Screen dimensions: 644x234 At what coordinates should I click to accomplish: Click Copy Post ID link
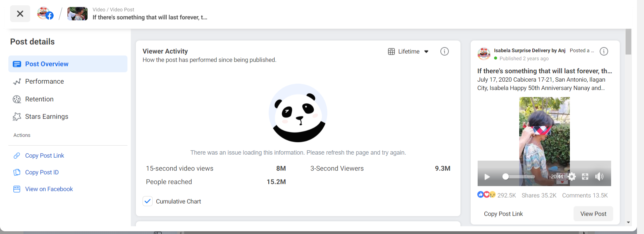tap(42, 172)
